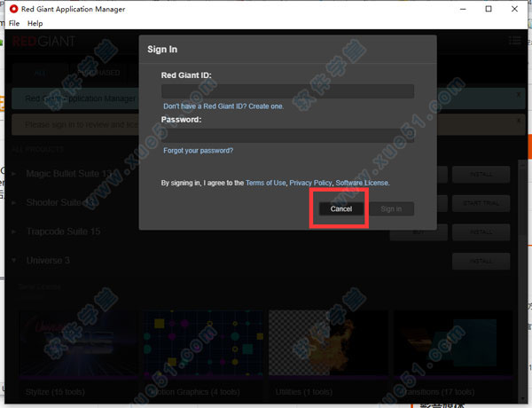
Task: Expand the Shooter Suite 13 row
Action: [x=14, y=202]
